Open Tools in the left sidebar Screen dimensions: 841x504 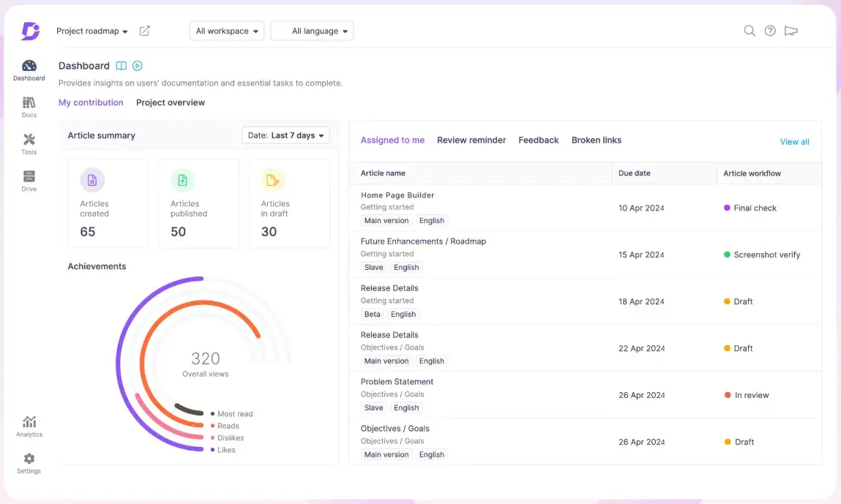(x=29, y=143)
